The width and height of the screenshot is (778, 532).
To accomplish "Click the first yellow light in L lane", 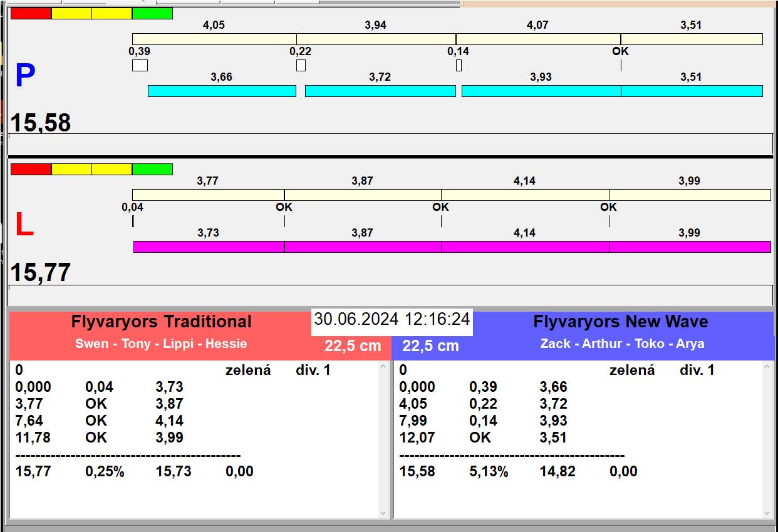I will tap(71, 169).
